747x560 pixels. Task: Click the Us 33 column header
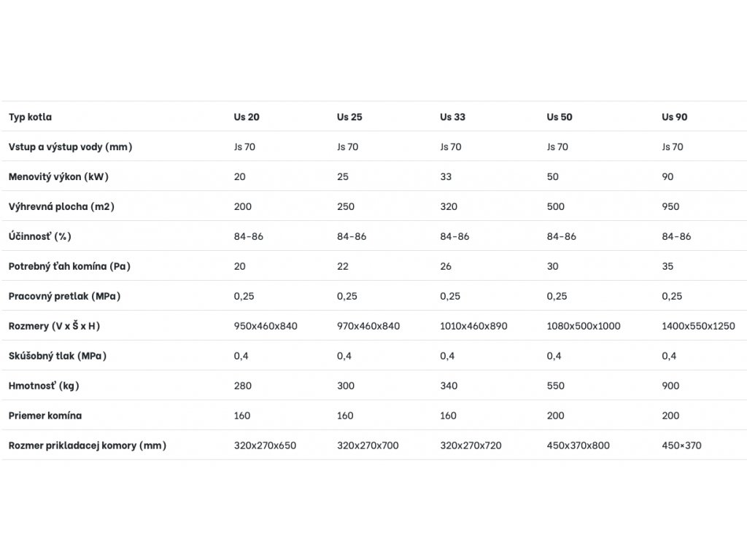452,117
